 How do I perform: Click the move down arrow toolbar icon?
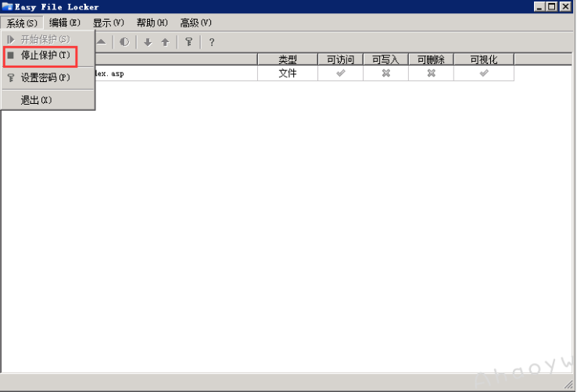[148, 42]
